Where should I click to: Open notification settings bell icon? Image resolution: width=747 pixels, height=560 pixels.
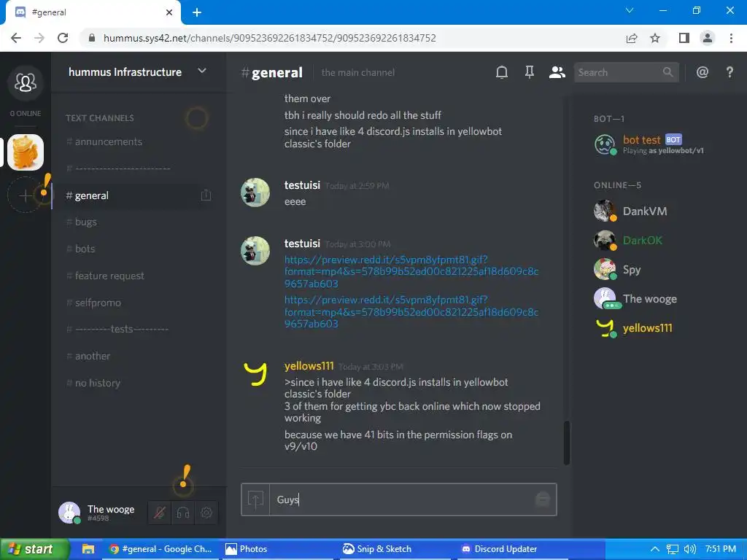coord(502,72)
